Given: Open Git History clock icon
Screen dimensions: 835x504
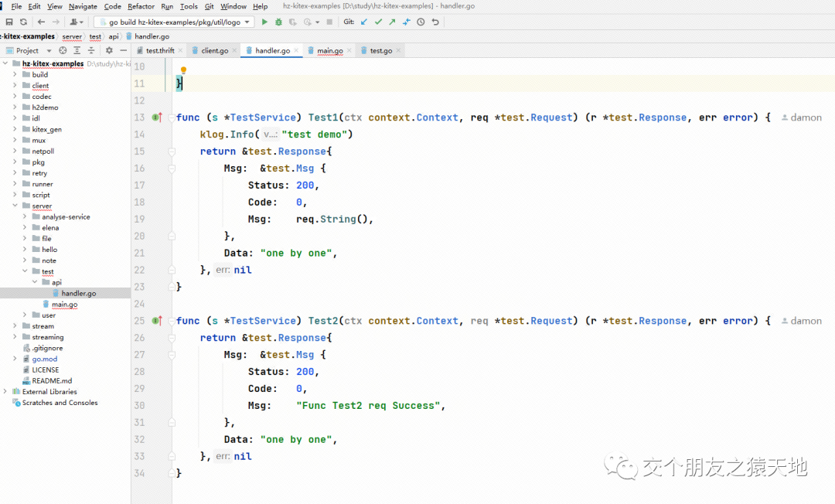Looking at the screenshot, I should 421,22.
